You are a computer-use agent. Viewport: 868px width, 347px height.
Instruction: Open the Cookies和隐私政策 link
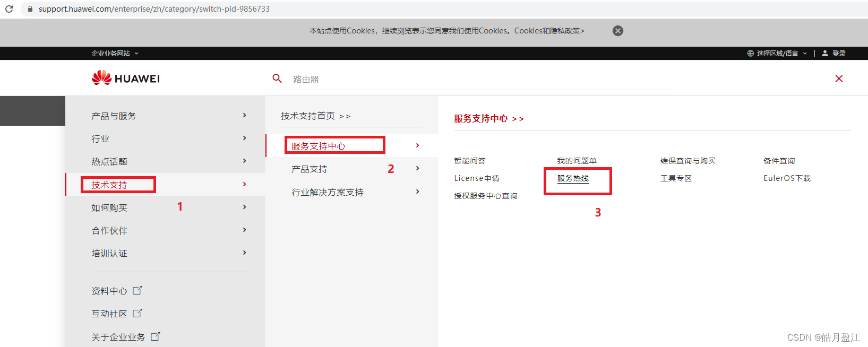[549, 31]
